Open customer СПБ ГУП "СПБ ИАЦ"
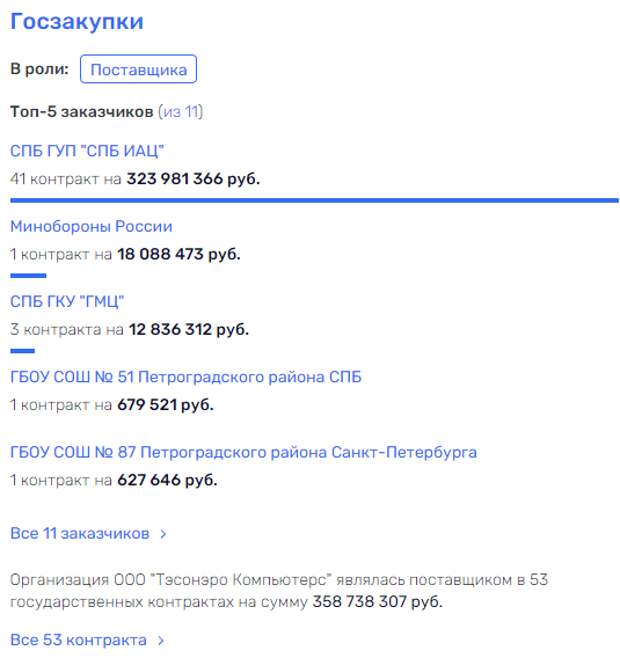620x658 pixels. [x=87, y=151]
